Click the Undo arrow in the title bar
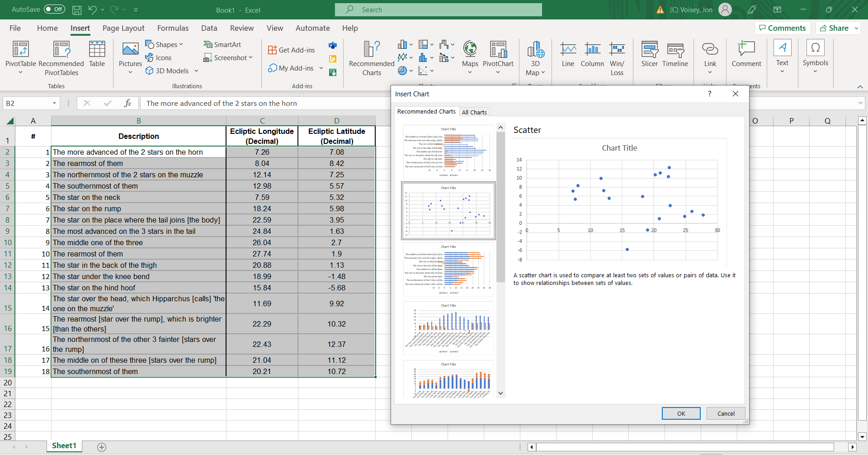 click(93, 9)
